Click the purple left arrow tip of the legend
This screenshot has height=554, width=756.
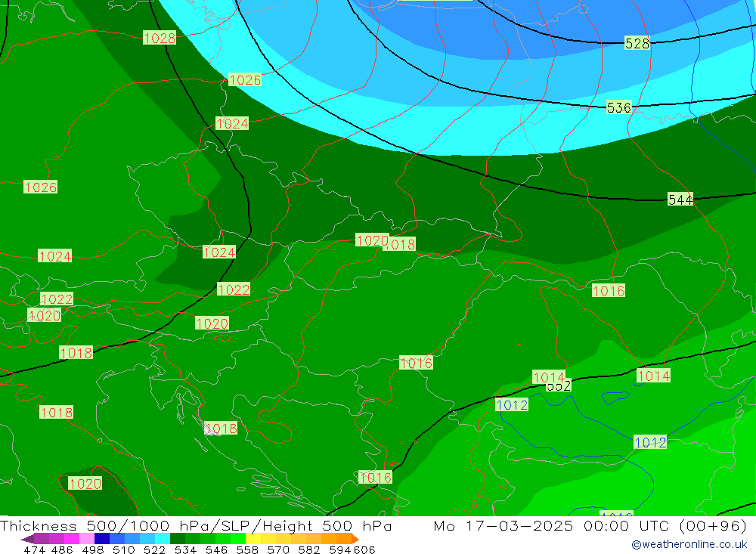point(27,539)
